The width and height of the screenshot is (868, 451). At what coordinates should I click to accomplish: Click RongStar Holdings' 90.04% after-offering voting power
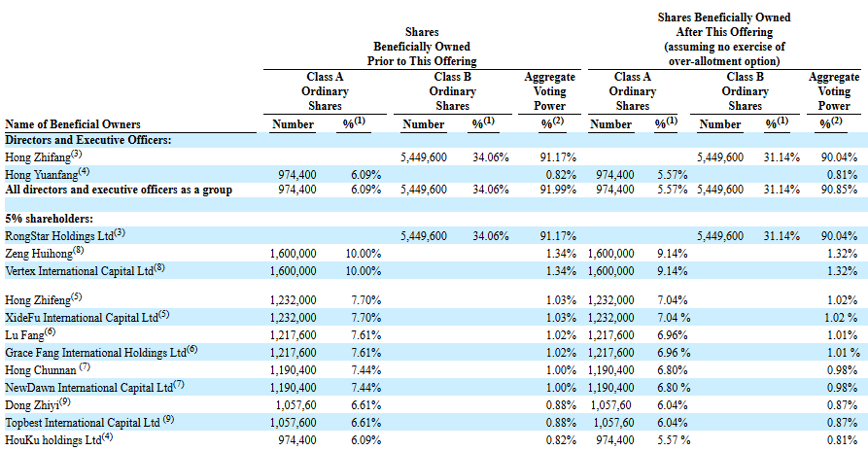click(x=839, y=236)
